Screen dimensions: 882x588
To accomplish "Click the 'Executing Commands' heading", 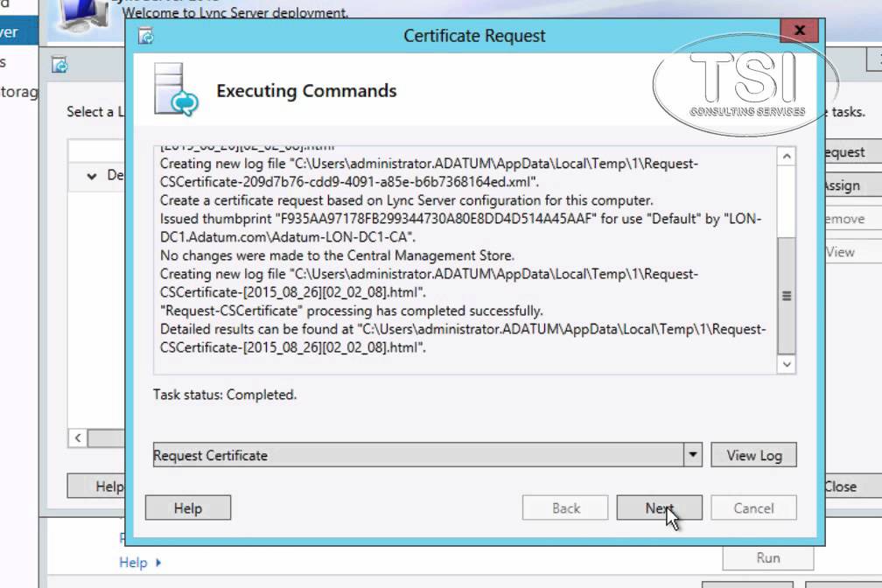I will tap(306, 91).
